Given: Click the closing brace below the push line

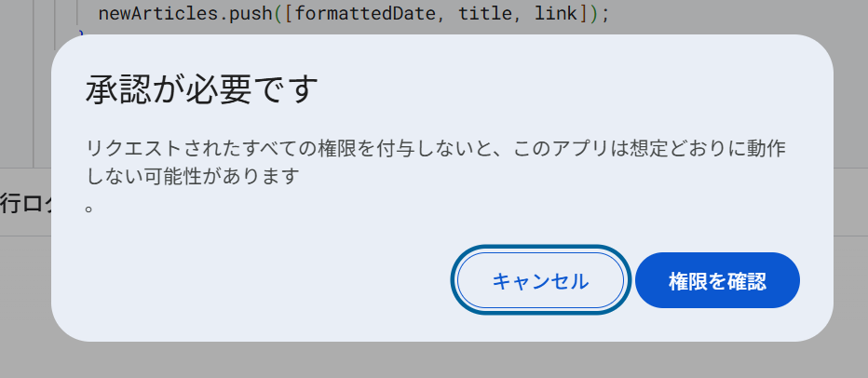Looking at the screenshot, I should (x=81, y=34).
